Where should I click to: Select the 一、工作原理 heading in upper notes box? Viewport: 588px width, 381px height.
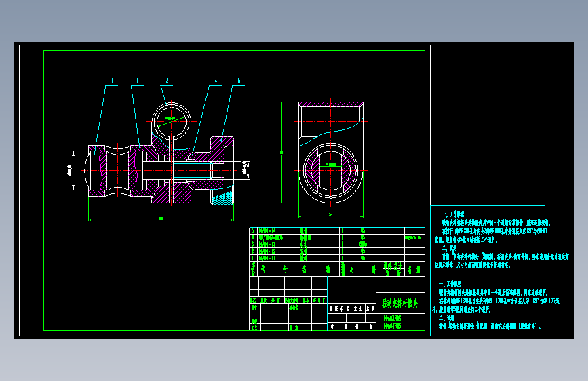click(452, 214)
